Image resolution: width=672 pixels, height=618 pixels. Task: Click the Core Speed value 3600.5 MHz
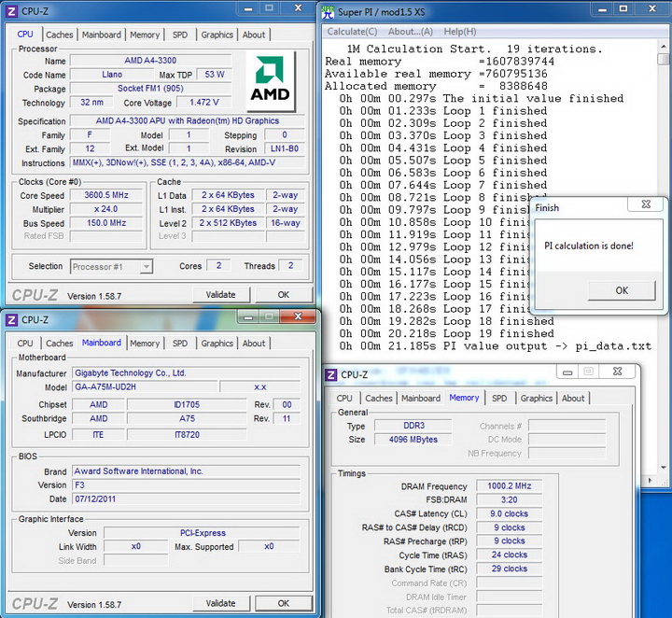(x=106, y=195)
